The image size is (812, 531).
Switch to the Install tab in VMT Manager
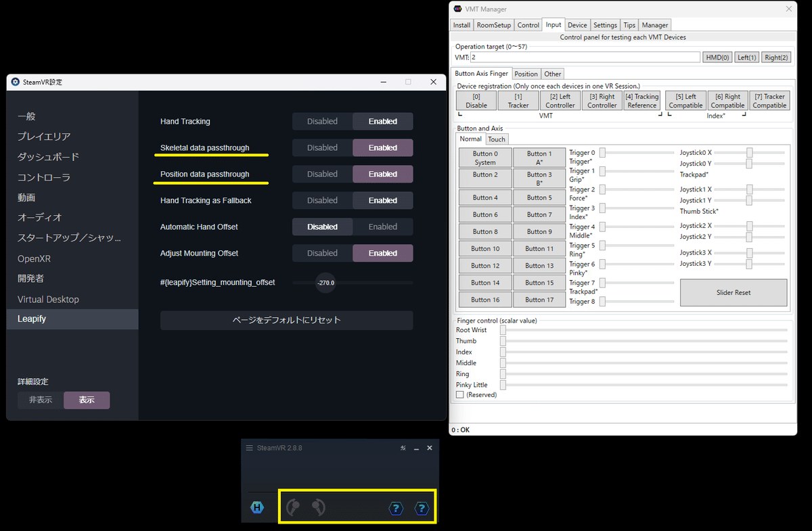[461, 25]
